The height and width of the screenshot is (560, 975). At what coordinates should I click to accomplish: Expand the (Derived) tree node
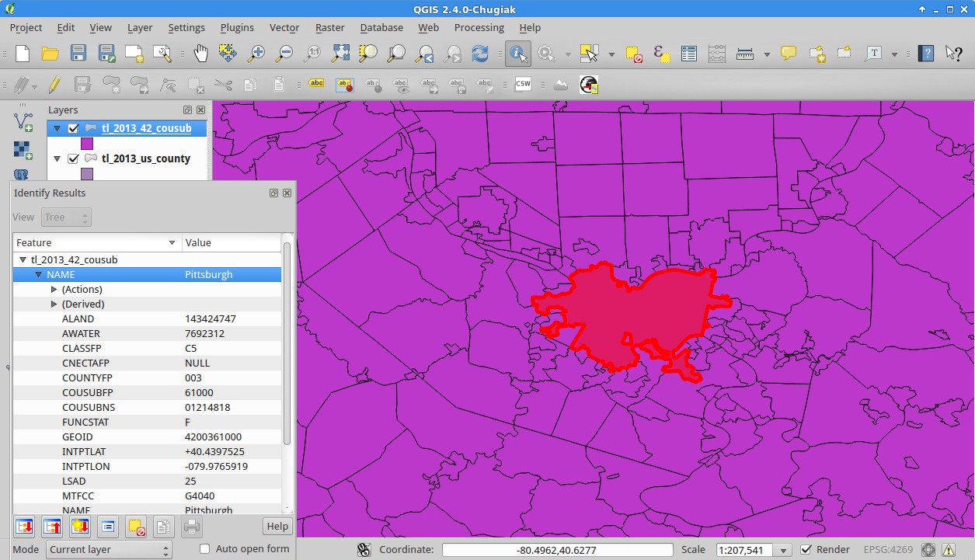54,304
